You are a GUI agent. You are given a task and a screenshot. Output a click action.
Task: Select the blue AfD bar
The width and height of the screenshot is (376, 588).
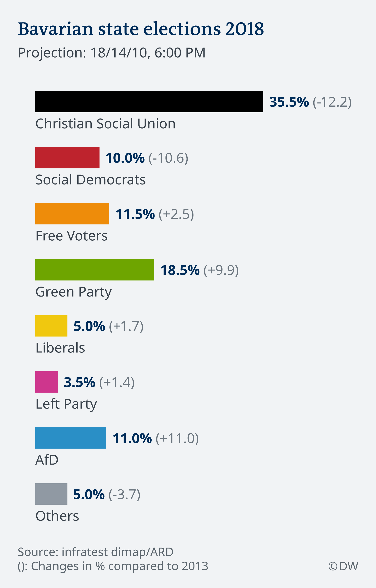(70, 438)
